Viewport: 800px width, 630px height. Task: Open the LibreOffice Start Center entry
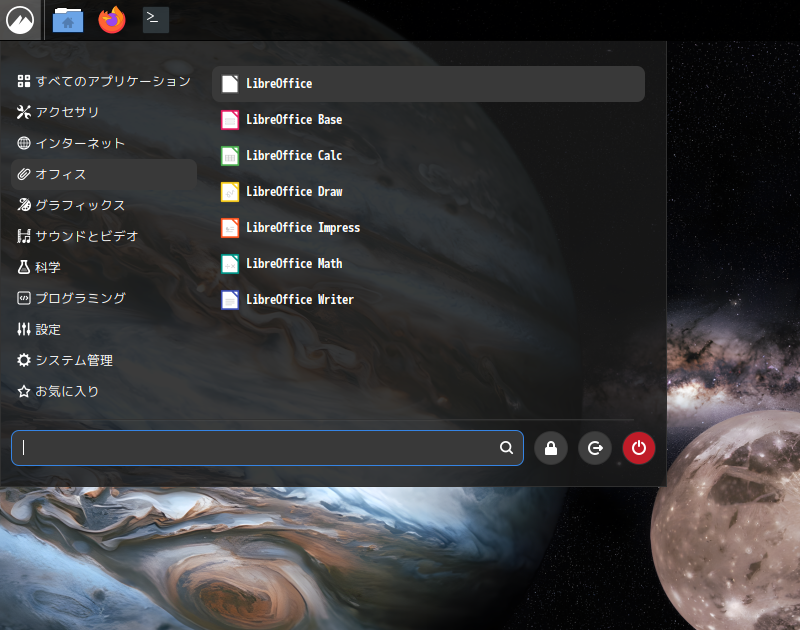[428, 84]
